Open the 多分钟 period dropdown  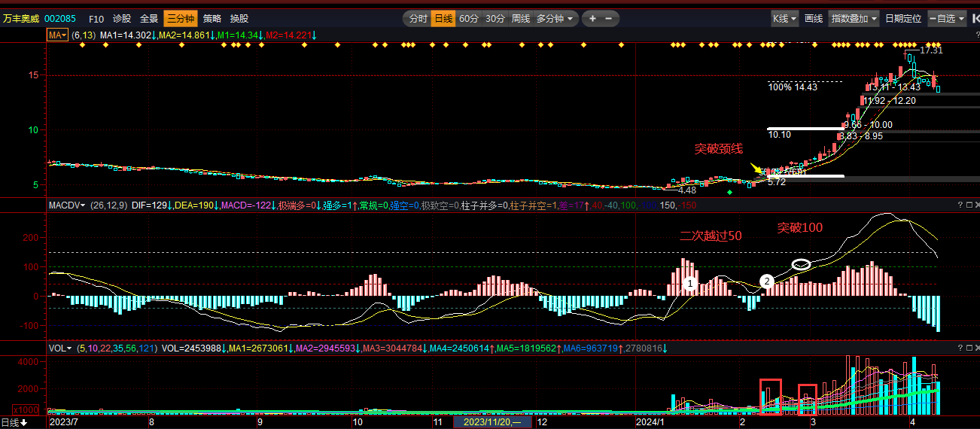pyautogui.click(x=555, y=19)
